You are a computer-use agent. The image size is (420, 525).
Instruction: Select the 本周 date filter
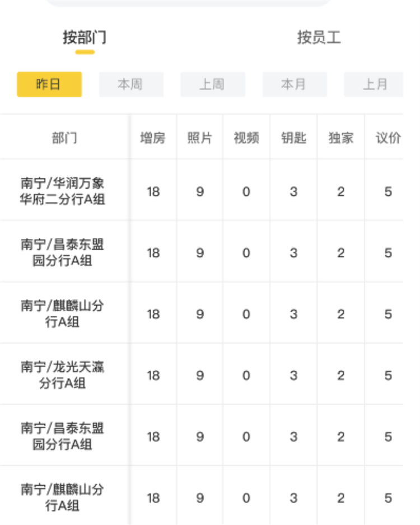click(130, 85)
